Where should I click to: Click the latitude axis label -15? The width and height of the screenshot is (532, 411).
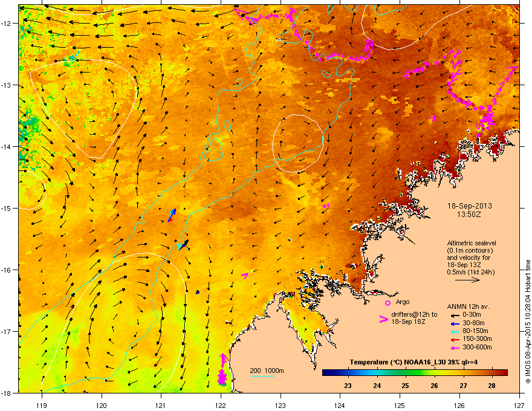pyautogui.click(x=7, y=208)
